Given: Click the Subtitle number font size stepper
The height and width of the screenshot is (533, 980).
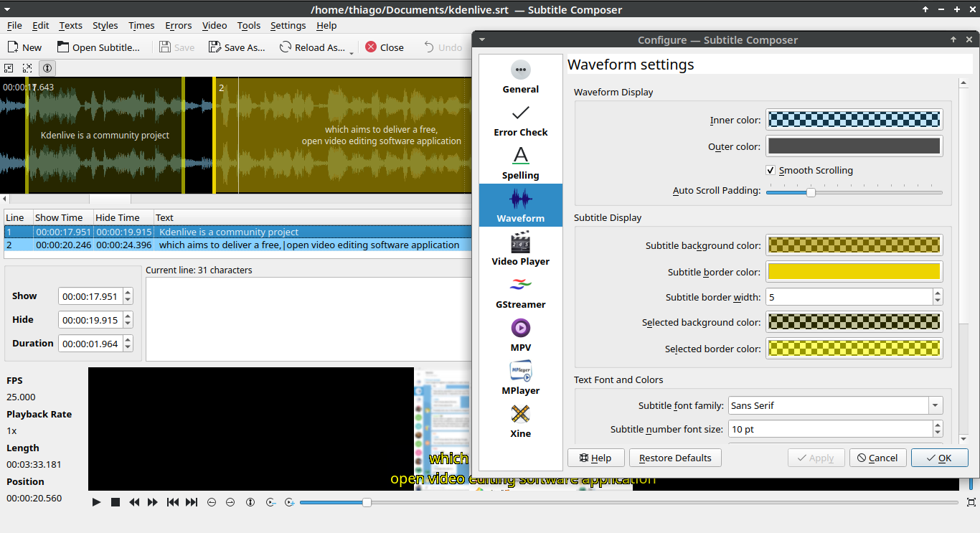Looking at the screenshot, I should [x=938, y=429].
